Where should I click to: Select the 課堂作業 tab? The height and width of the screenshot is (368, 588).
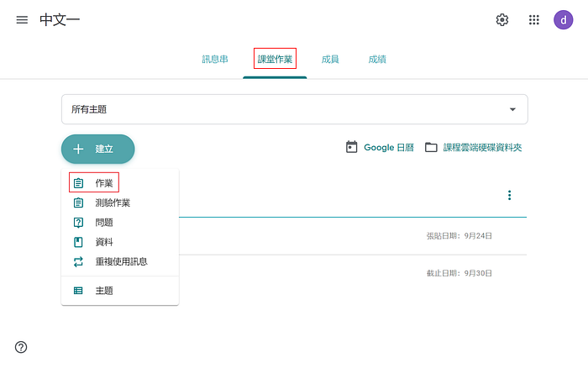pyautogui.click(x=275, y=60)
